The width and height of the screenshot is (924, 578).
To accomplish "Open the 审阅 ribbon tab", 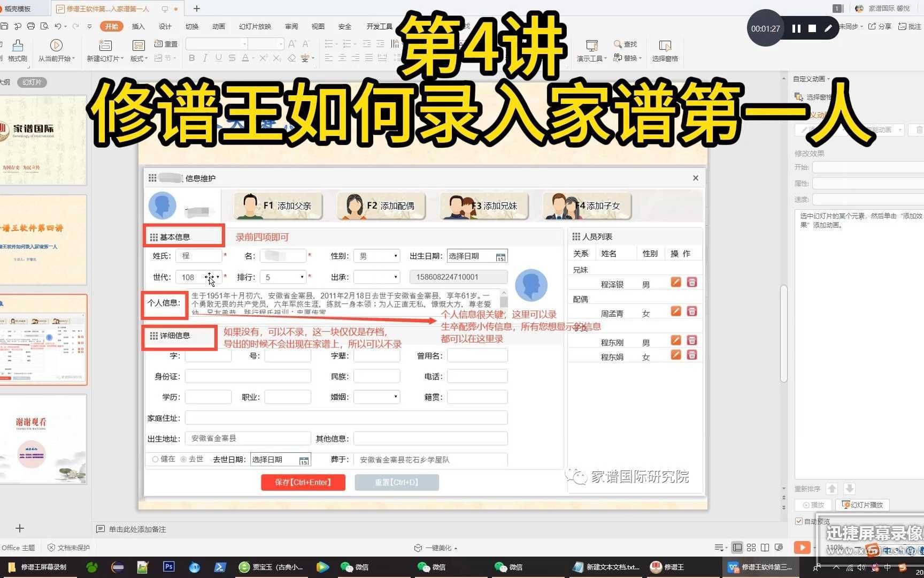I will click(291, 26).
